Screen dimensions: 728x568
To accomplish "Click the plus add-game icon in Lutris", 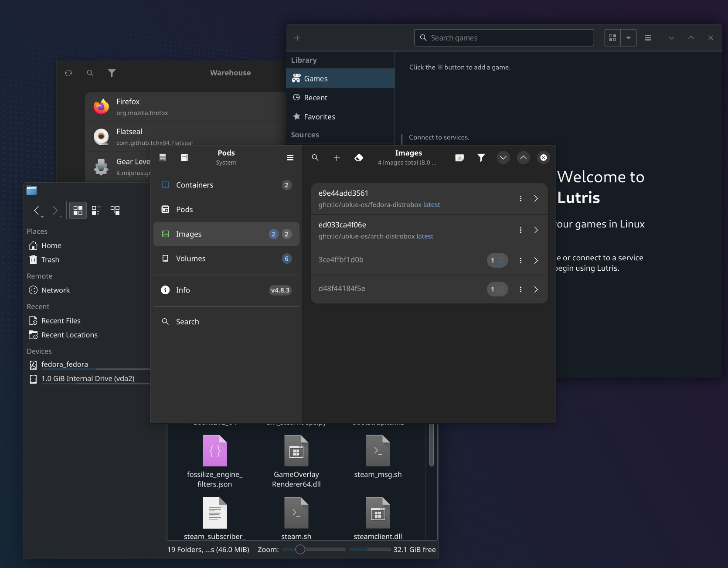I will click(297, 38).
